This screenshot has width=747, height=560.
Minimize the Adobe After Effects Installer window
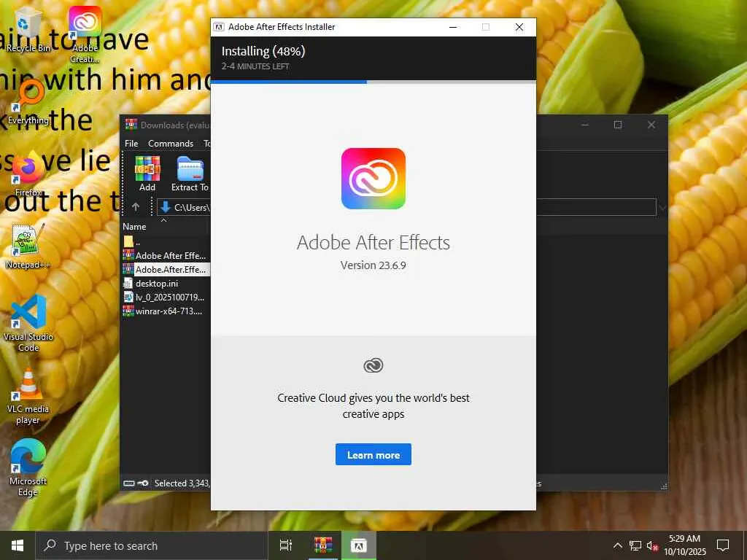click(453, 27)
